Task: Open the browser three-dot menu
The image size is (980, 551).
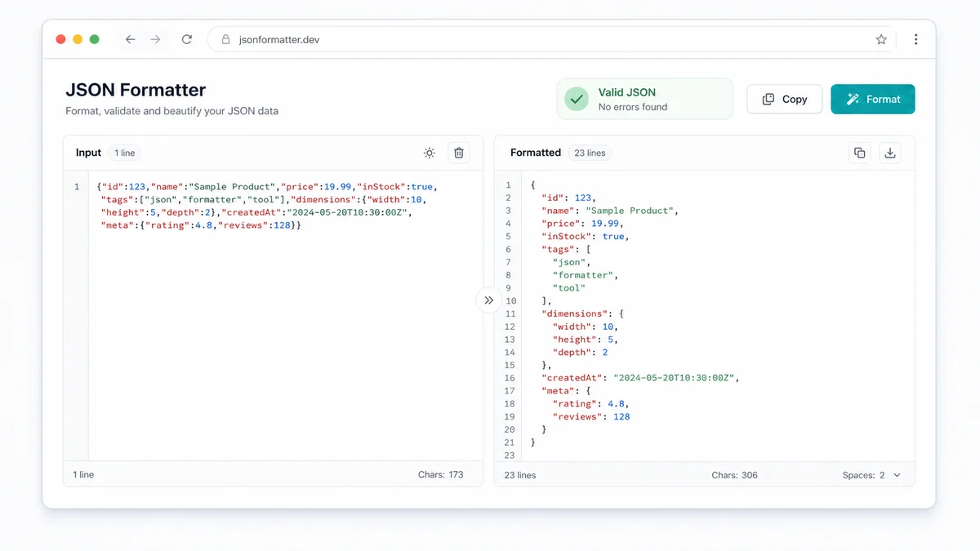Action: click(x=915, y=39)
